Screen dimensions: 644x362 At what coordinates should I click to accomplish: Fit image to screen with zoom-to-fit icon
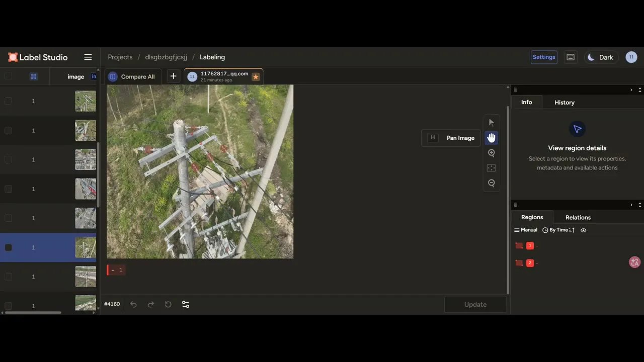[x=492, y=168]
